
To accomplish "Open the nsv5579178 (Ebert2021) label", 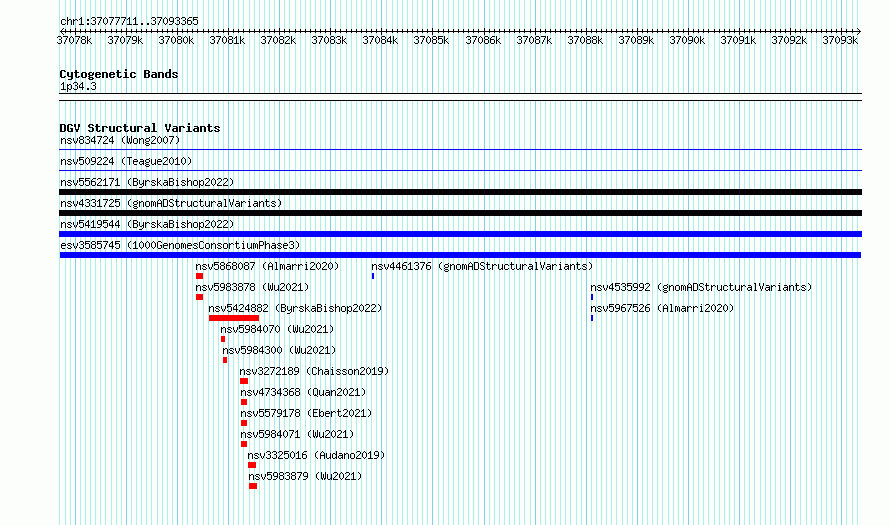I will [306, 413].
